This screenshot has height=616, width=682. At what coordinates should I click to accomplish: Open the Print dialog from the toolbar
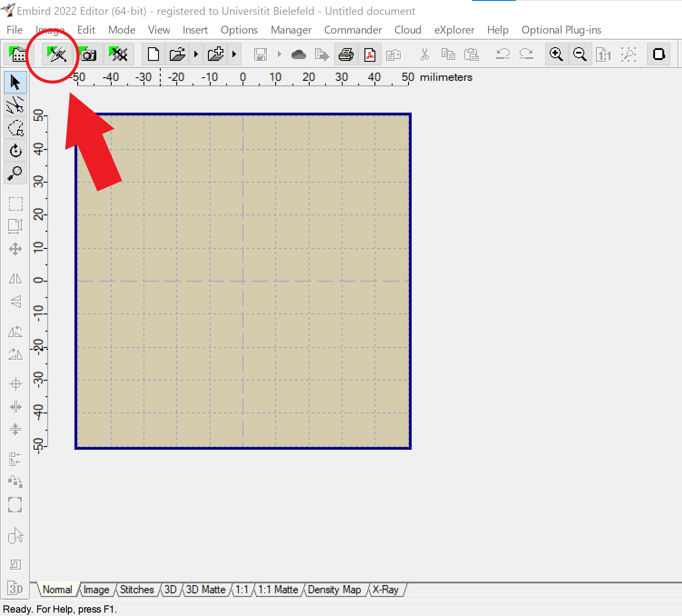[346, 54]
